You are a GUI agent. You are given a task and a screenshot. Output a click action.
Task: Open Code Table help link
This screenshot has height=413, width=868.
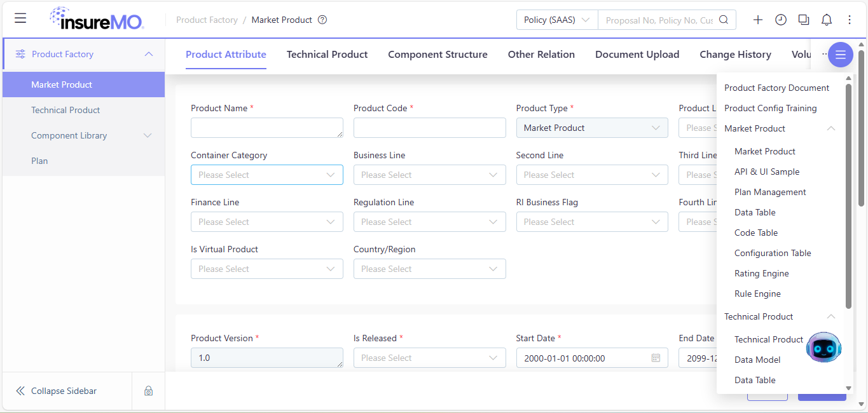(756, 233)
